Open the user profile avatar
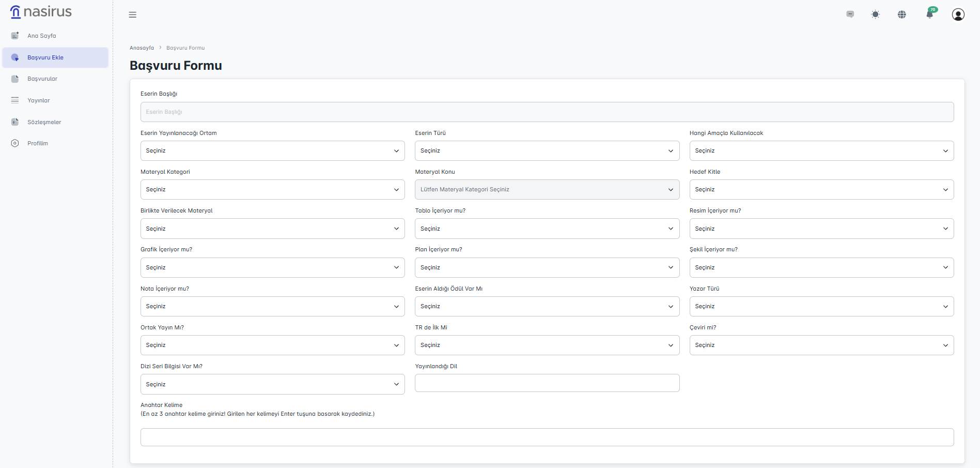This screenshot has width=980, height=468. pos(958,14)
